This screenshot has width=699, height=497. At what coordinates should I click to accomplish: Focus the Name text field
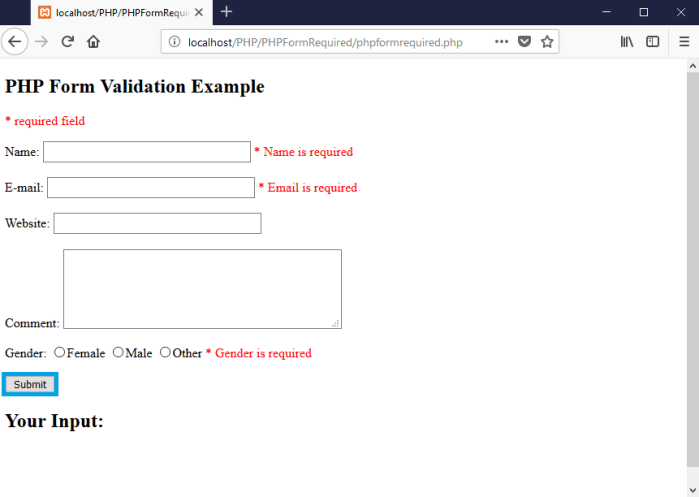pos(147,152)
